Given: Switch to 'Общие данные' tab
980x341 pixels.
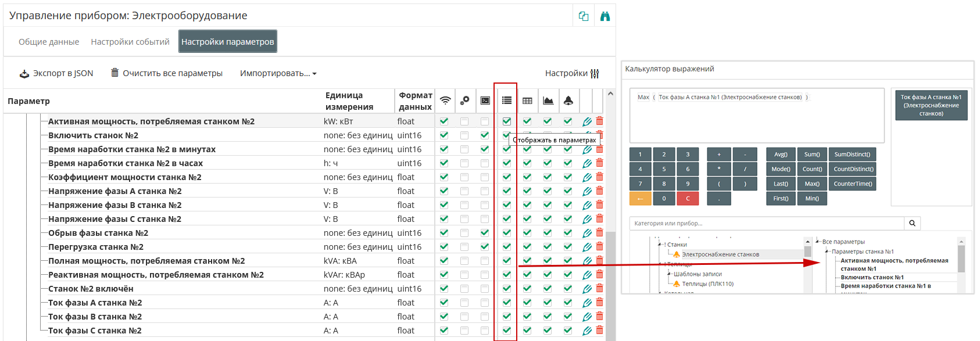Looking at the screenshot, I should (x=49, y=42).
